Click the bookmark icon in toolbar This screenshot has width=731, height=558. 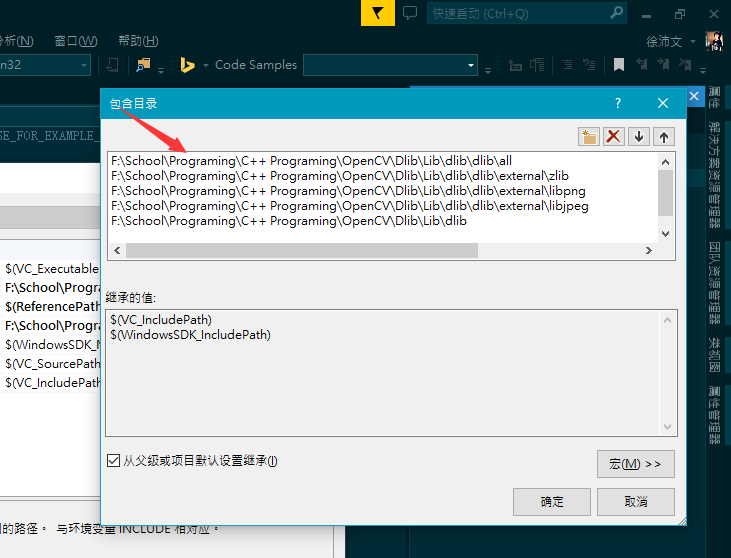pos(619,65)
